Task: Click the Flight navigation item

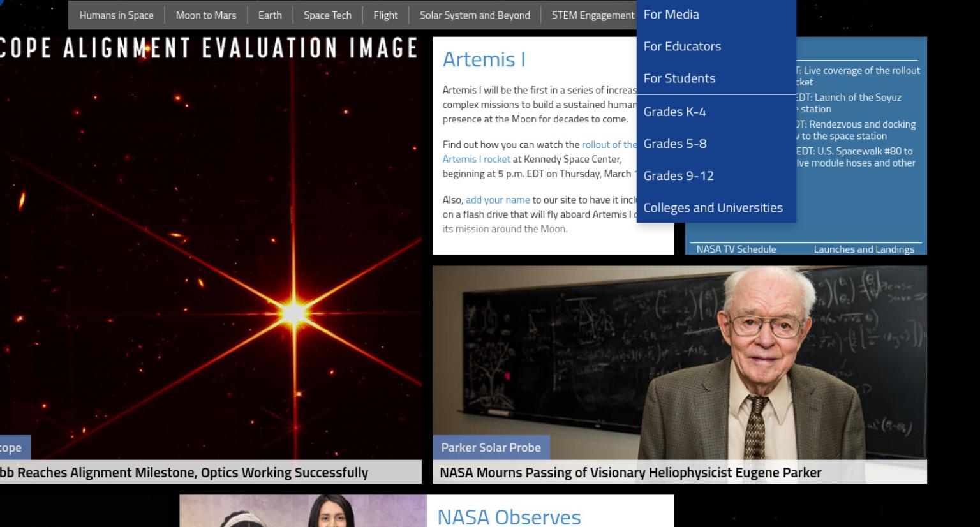Action: [385, 15]
